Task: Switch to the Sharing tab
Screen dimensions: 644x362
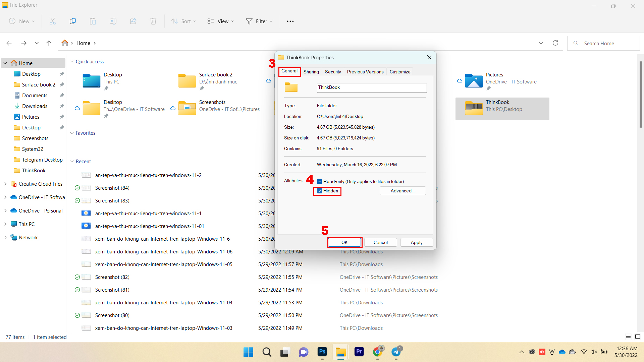Action: [x=311, y=72]
